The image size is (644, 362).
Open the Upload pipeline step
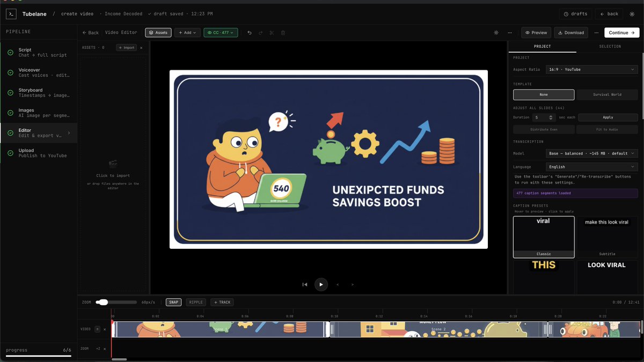pyautogui.click(x=39, y=153)
